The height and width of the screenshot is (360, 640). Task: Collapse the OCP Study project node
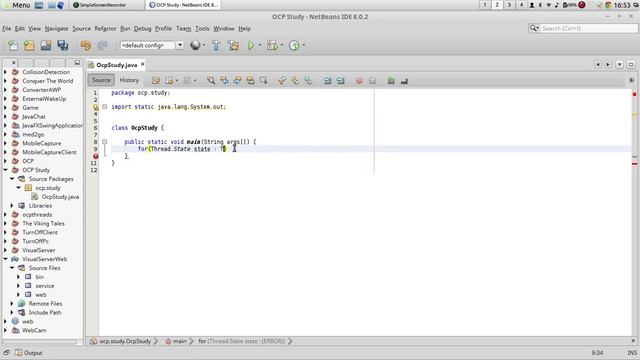(5, 170)
